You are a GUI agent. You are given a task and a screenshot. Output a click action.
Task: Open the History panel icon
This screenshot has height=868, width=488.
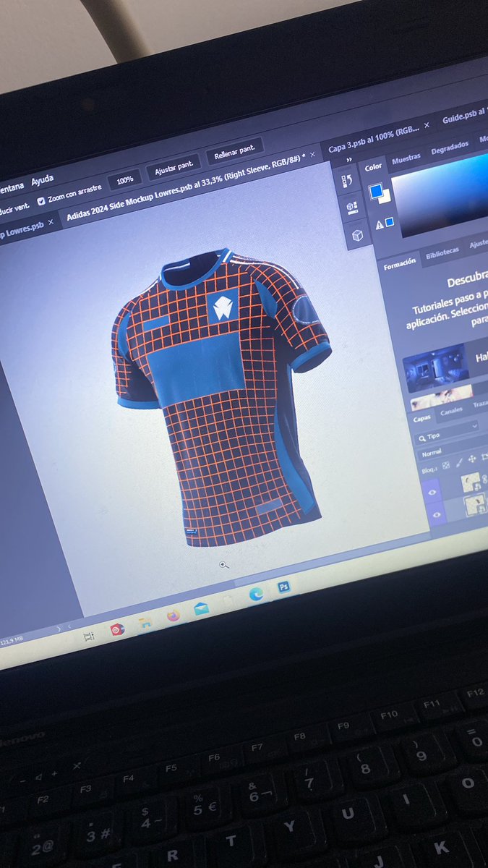346,181
